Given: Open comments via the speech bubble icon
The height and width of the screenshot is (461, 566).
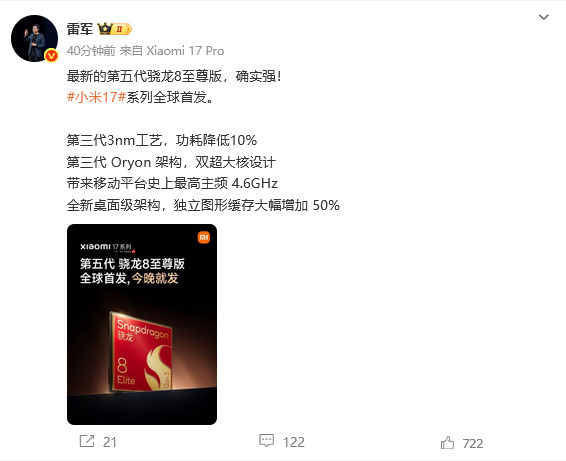Looking at the screenshot, I should [266, 440].
